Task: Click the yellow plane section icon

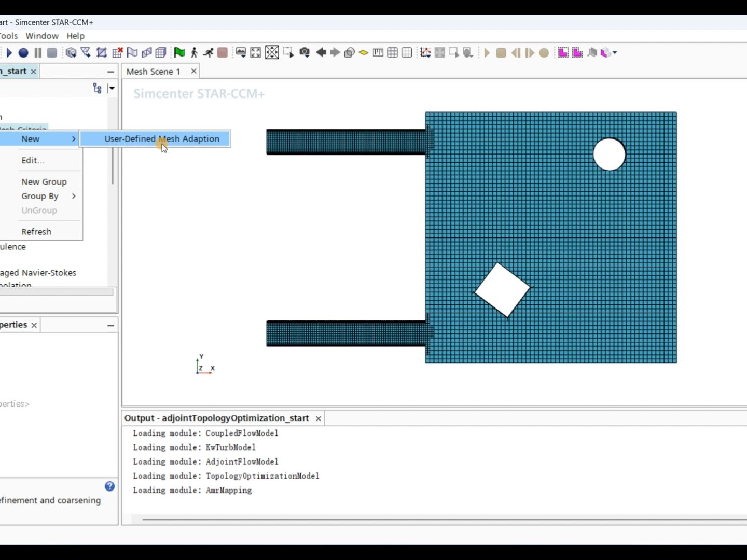Action: (x=364, y=52)
